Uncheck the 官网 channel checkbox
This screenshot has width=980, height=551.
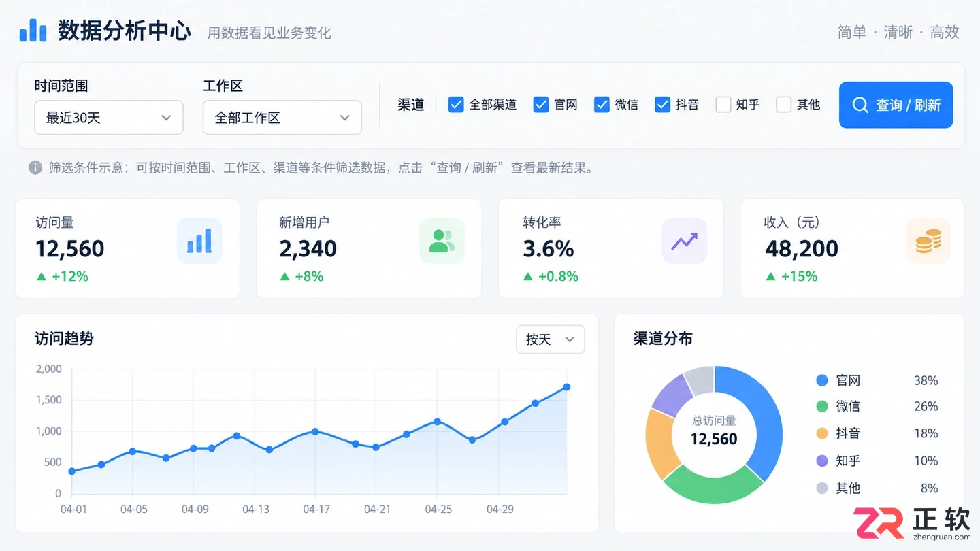click(x=541, y=104)
